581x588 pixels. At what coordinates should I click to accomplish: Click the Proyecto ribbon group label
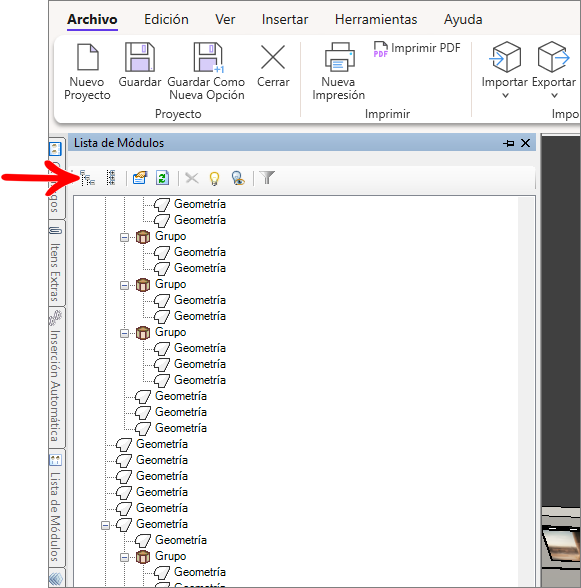178,114
